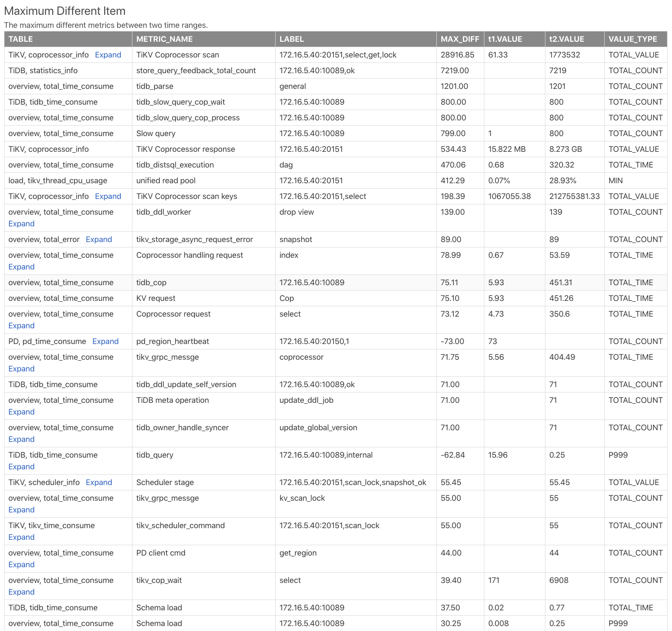The image size is (672, 631).
Task: Expand the tidb_query row details
Action: click(x=22, y=467)
